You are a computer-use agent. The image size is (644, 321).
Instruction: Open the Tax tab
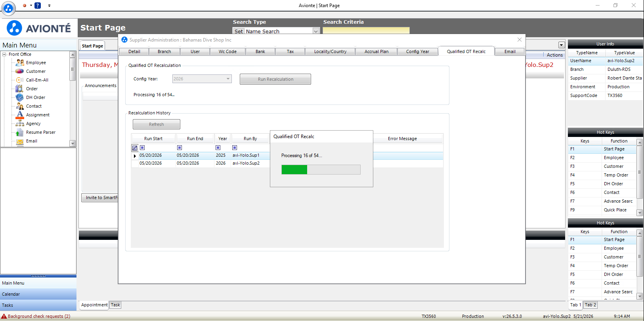tap(290, 51)
